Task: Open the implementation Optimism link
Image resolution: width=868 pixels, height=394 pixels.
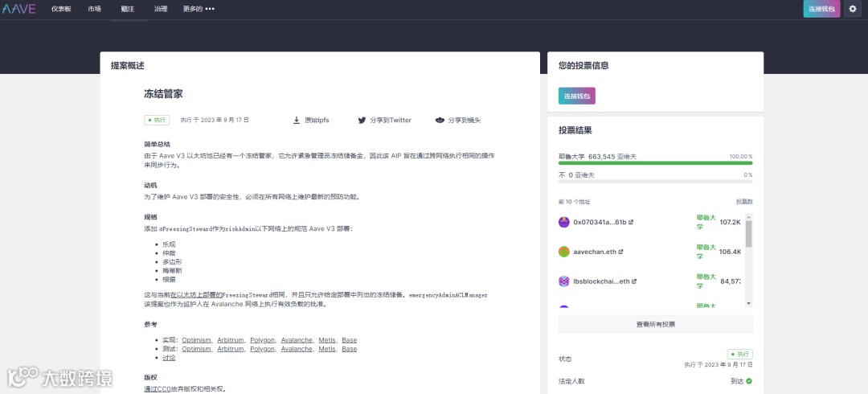Action: (196, 340)
